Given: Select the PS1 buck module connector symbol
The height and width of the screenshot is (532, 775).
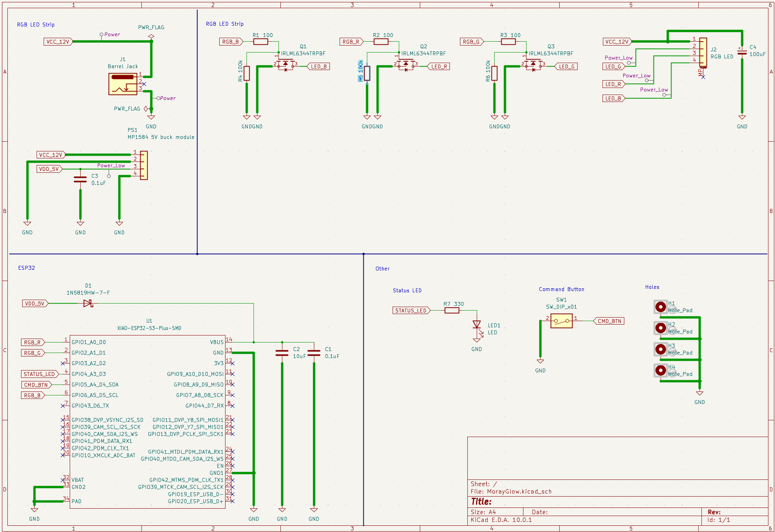Looking at the screenshot, I should pos(144,165).
